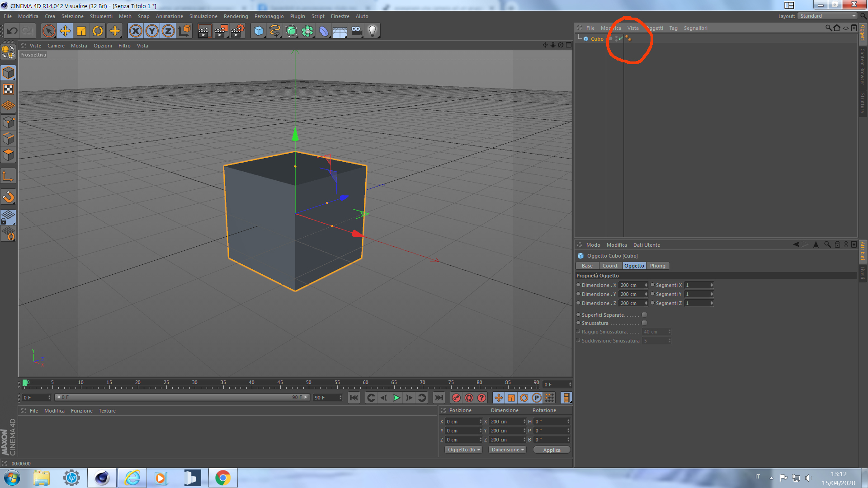Click the Record active objects button
Viewport: 868px width, 488px height.
point(456,398)
